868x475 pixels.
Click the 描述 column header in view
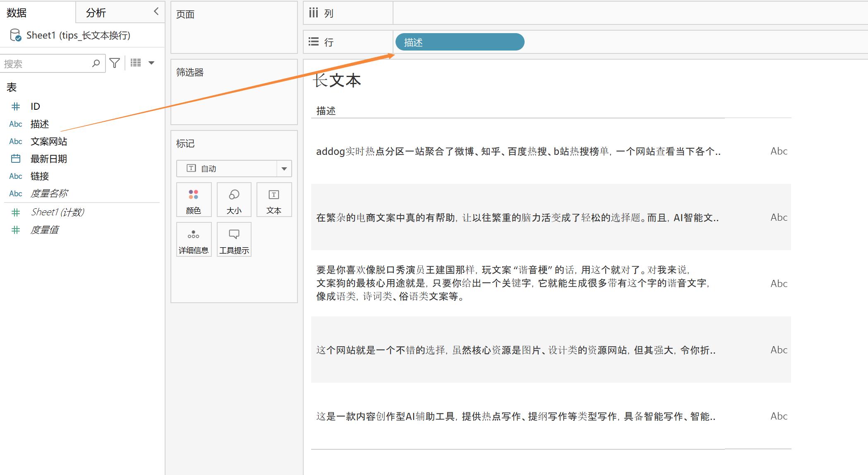coord(326,111)
